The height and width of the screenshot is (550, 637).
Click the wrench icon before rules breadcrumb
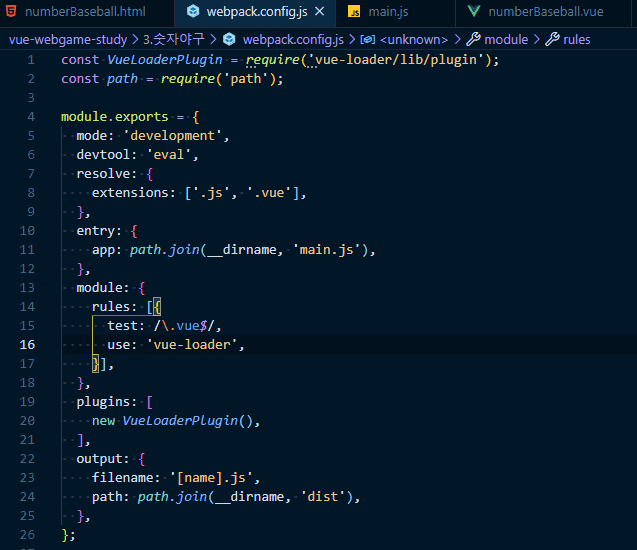(552, 39)
